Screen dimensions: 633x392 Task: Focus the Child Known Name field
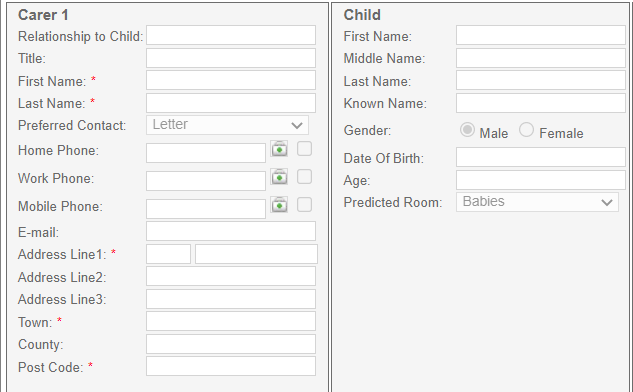[x=541, y=103]
